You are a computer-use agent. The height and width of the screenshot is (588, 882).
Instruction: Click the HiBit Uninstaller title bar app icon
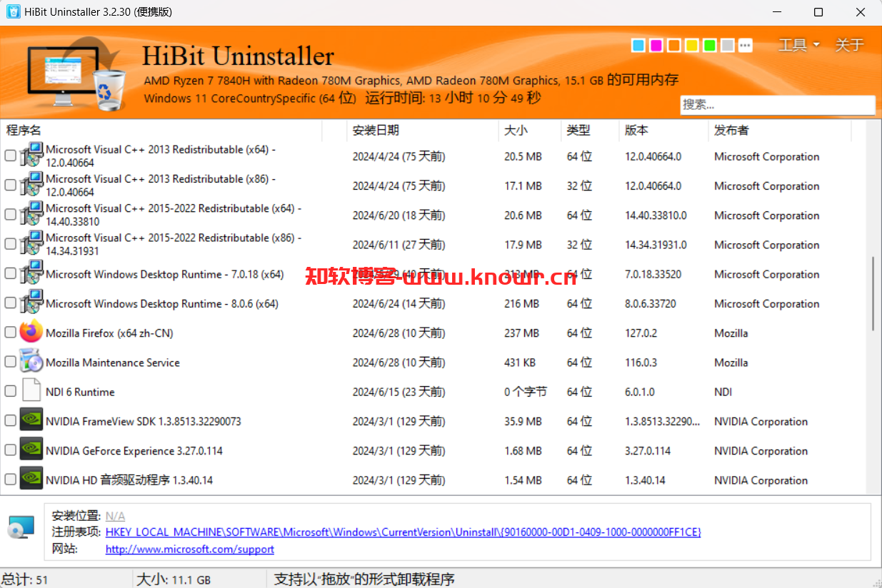point(13,12)
